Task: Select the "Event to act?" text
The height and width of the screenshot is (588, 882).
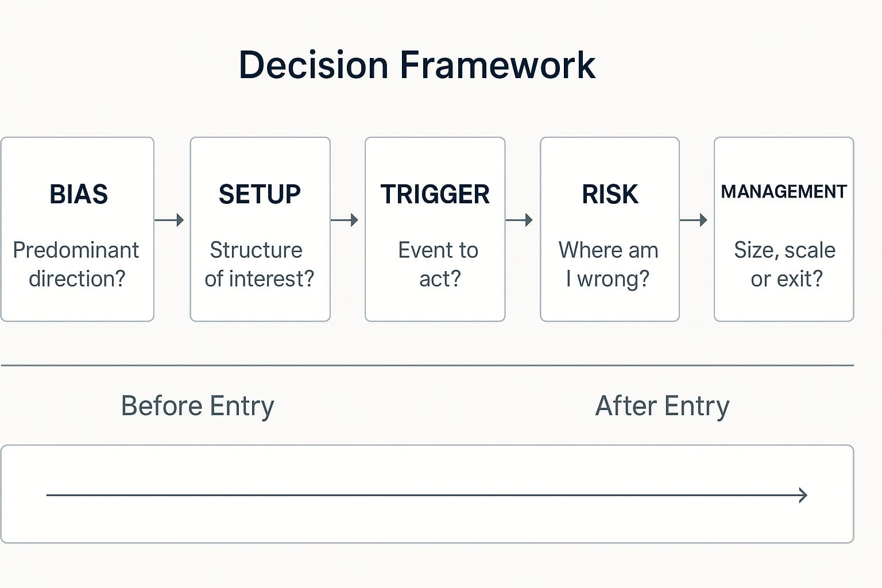Action: 438,264
